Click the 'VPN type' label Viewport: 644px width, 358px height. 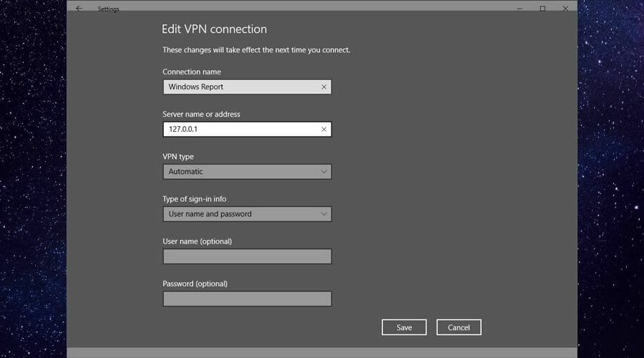click(x=178, y=157)
